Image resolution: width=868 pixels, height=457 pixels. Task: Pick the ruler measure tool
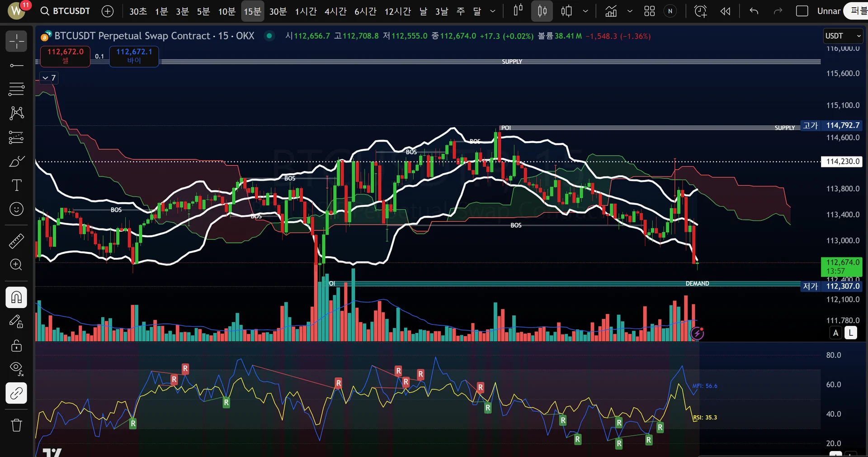(16, 241)
